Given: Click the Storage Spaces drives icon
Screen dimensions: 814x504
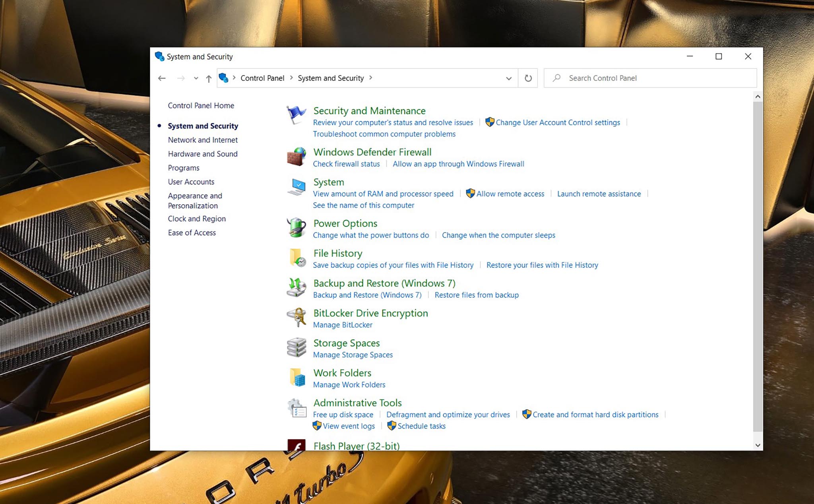Looking at the screenshot, I should click(x=296, y=347).
